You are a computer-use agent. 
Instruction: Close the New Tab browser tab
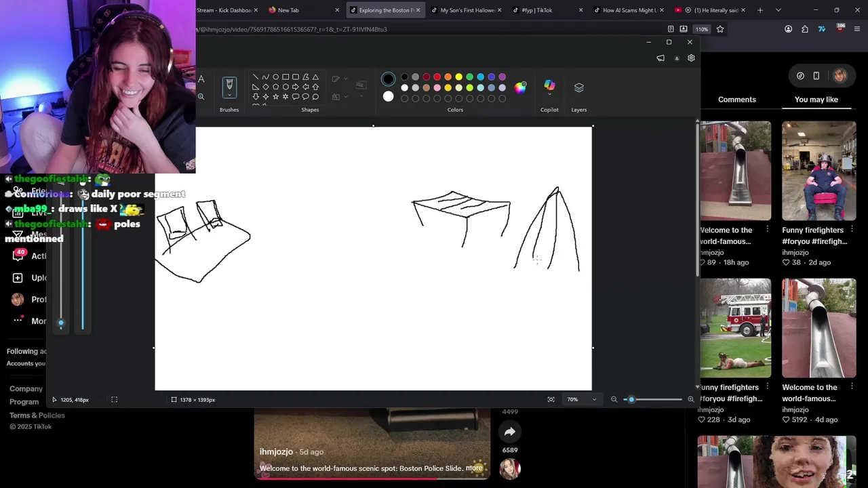[337, 10]
